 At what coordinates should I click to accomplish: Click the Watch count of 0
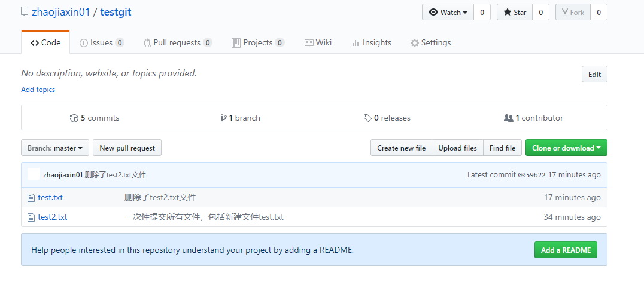pos(482,13)
